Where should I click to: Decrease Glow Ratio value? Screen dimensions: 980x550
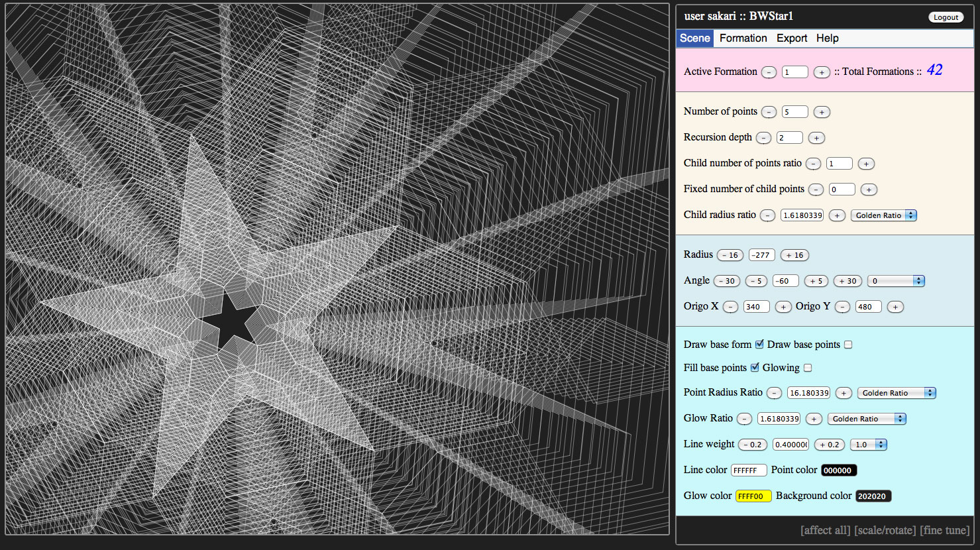(744, 419)
